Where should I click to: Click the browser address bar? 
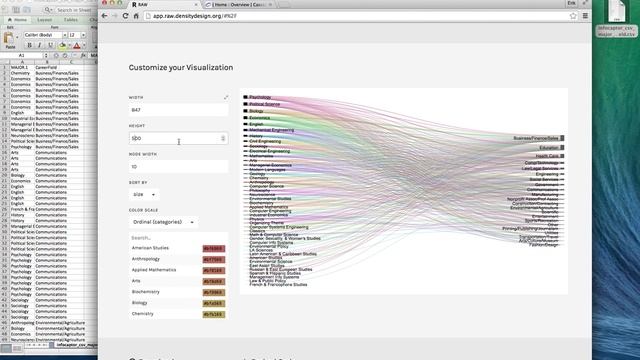click(359, 16)
